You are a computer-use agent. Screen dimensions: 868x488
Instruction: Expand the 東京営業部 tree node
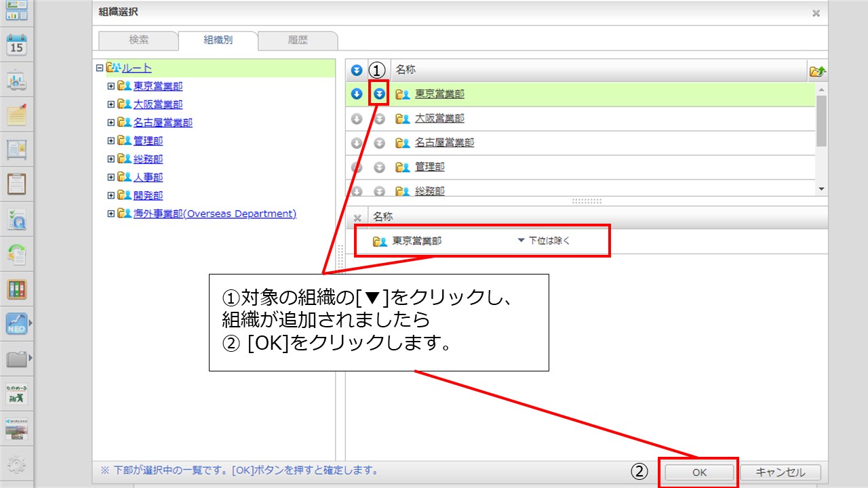click(111, 86)
